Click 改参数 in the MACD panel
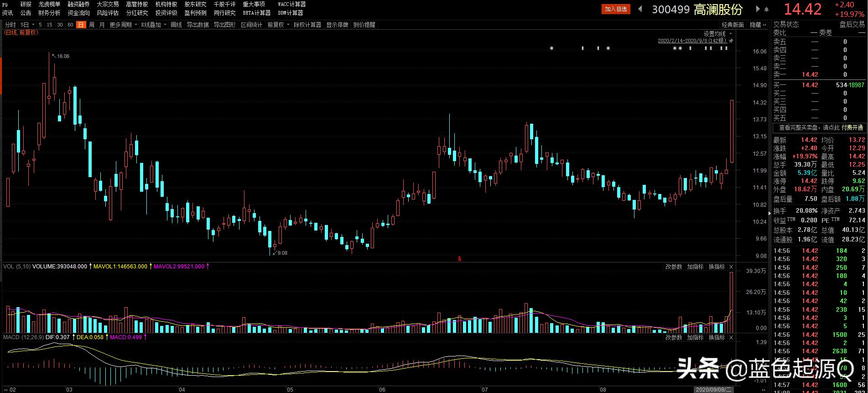 coord(674,337)
